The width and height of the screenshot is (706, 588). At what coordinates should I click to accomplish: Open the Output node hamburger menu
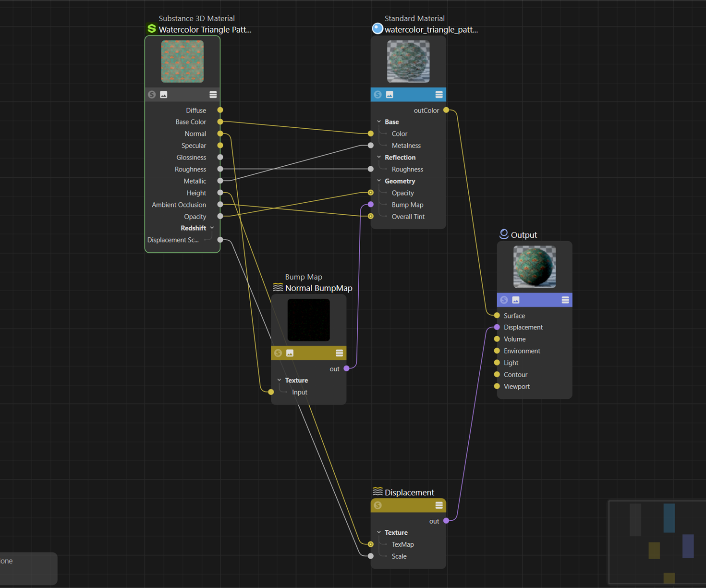(565, 300)
